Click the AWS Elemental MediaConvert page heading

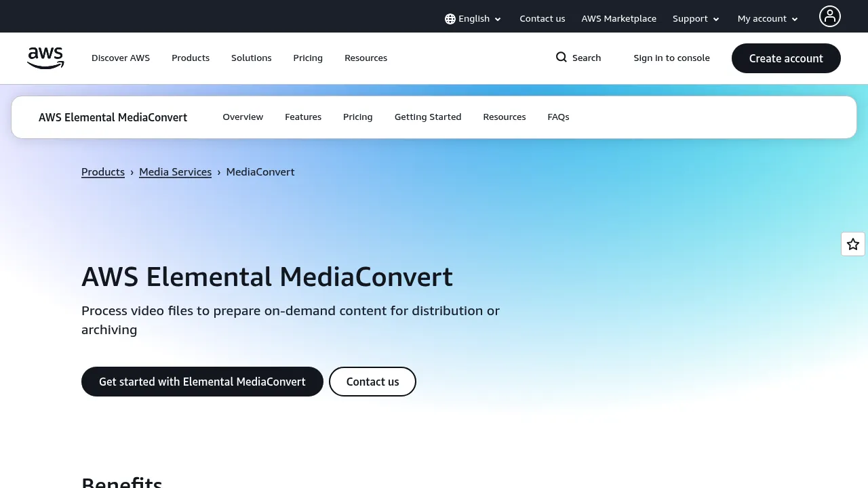(x=267, y=277)
